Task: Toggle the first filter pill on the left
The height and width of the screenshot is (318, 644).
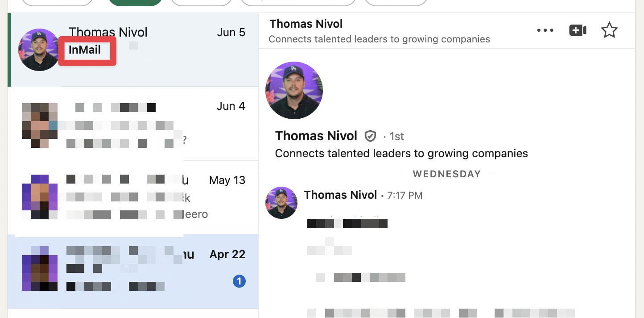Action: click(x=57, y=2)
